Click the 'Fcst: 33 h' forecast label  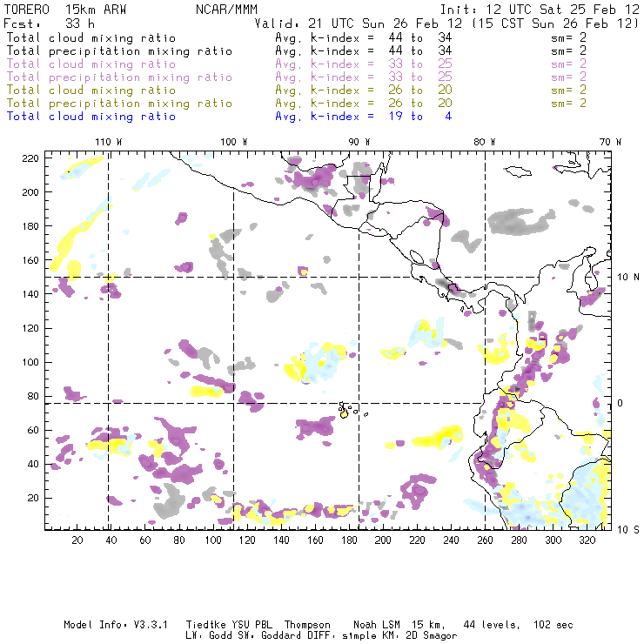[x=50, y=23]
